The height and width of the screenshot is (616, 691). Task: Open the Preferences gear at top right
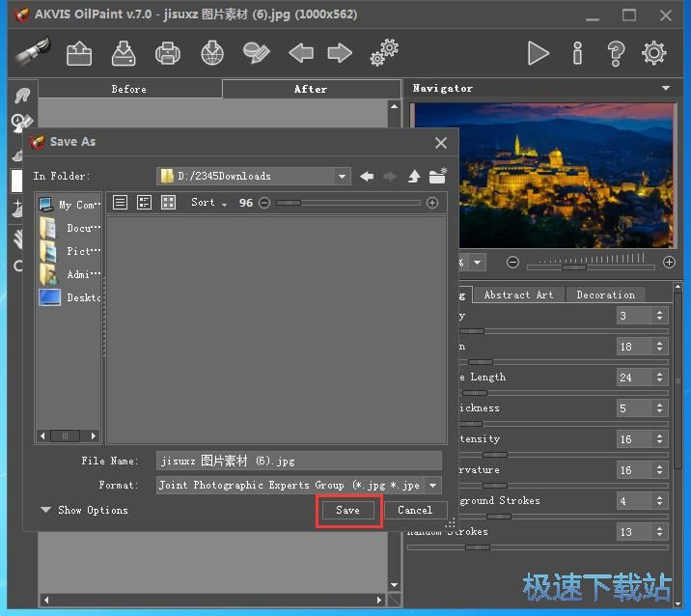[x=654, y=53]
